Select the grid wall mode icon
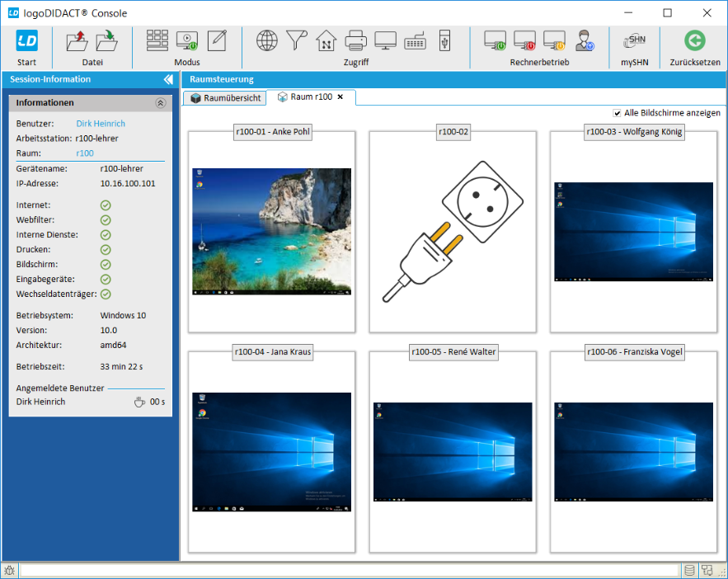This screenshot has width=728, height=579. 157,40
